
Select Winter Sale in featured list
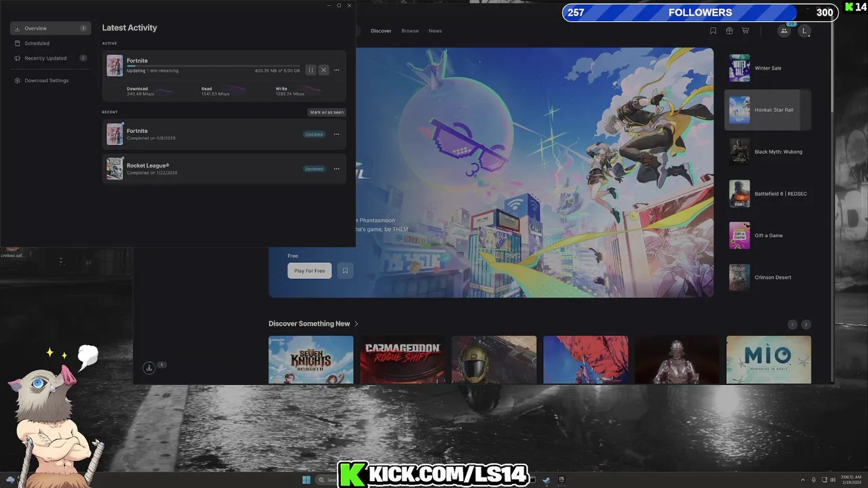(768, 68)
